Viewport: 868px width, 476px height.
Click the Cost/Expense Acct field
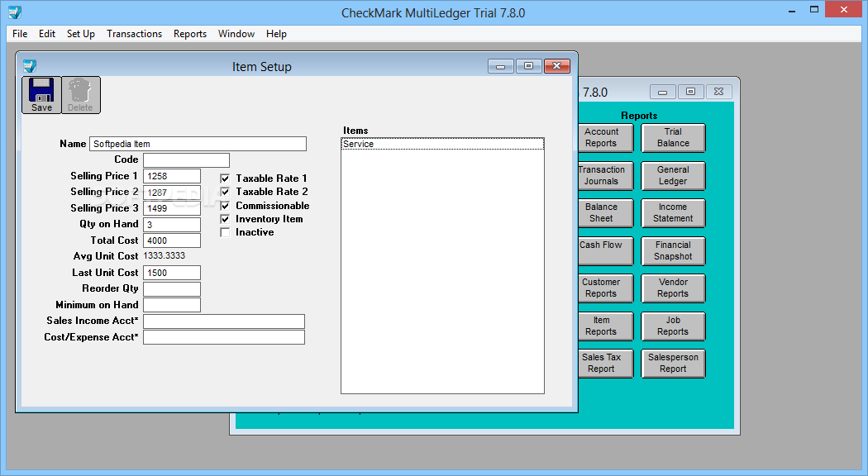[224, 337]
